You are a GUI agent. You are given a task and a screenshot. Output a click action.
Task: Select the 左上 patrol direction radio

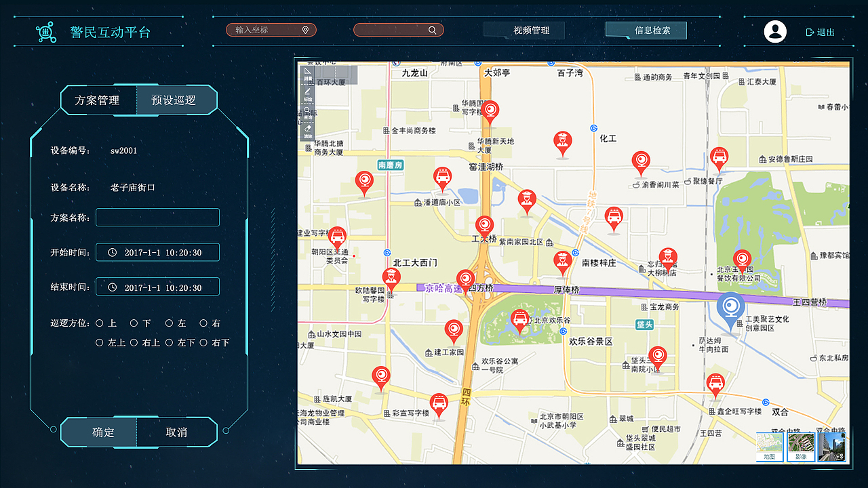(x=100, y=343)
